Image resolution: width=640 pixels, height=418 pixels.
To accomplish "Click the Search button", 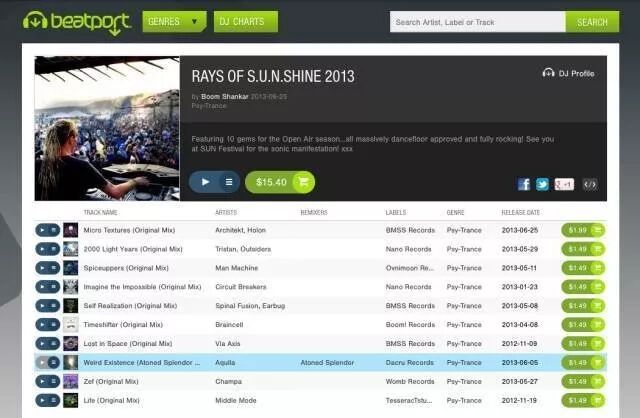I will coord(592,22).
